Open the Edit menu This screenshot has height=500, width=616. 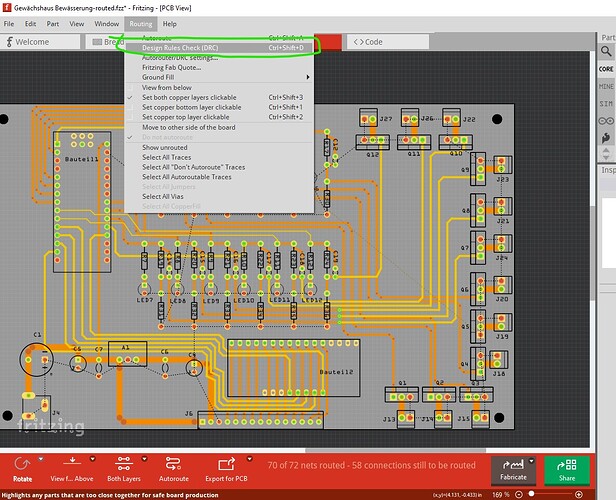click(x=30, y=24)
